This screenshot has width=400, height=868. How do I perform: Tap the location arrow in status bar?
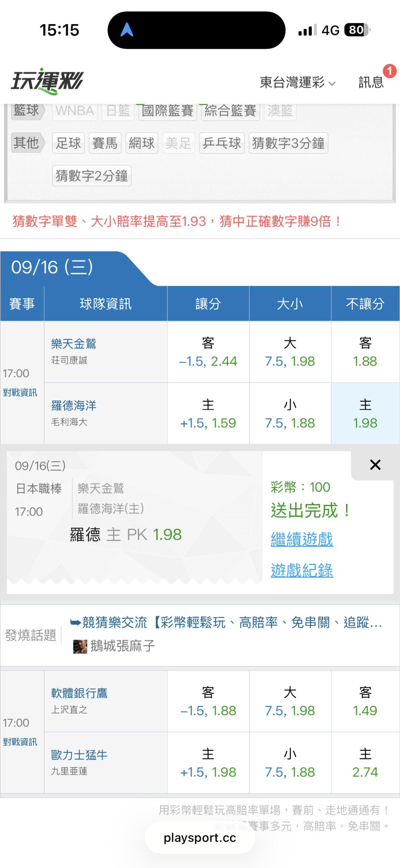pos(127,30)
